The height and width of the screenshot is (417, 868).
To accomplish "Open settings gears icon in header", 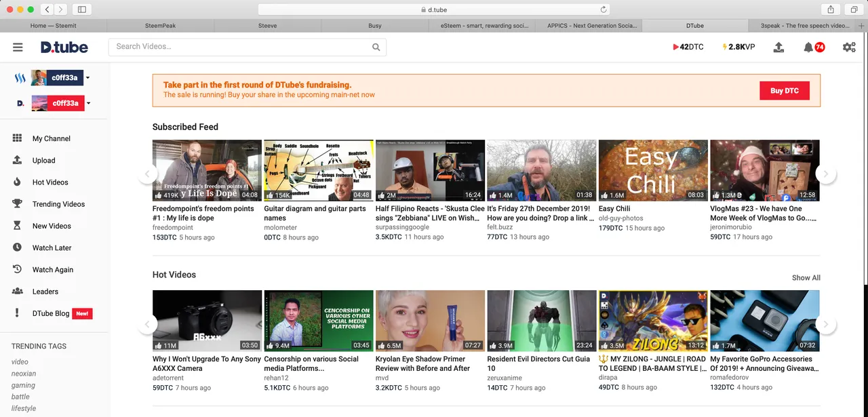I will (x=849, y=47).
